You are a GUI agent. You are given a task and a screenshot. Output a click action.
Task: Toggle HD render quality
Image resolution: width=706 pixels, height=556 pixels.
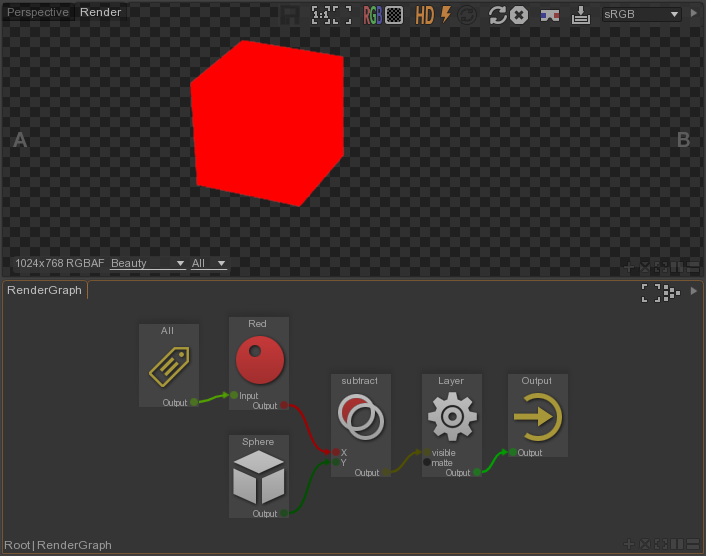[x=425, y=14]
